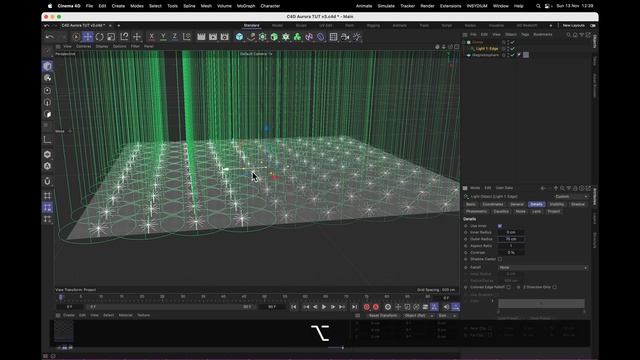Click the material thumbnail in Material Manager
The image size is (640, 360).
64,331
